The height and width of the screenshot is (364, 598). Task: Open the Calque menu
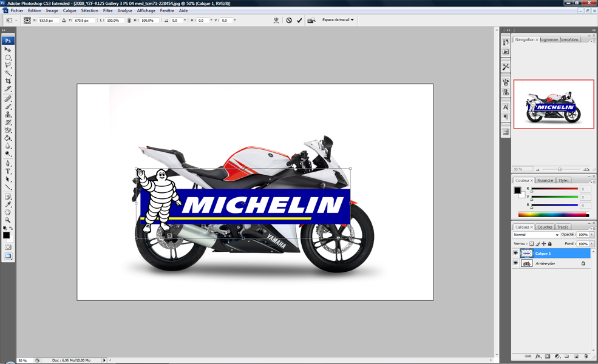[x=69, y=11]
